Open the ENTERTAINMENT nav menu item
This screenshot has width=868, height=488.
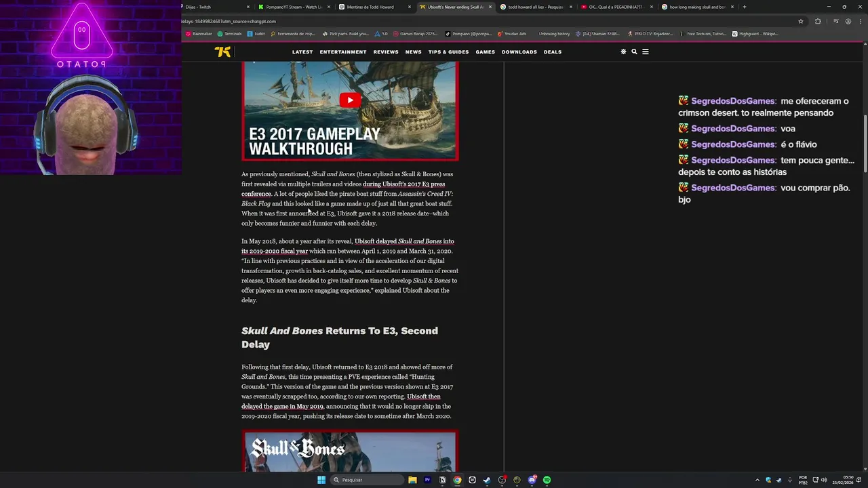[x=343, y=52]
